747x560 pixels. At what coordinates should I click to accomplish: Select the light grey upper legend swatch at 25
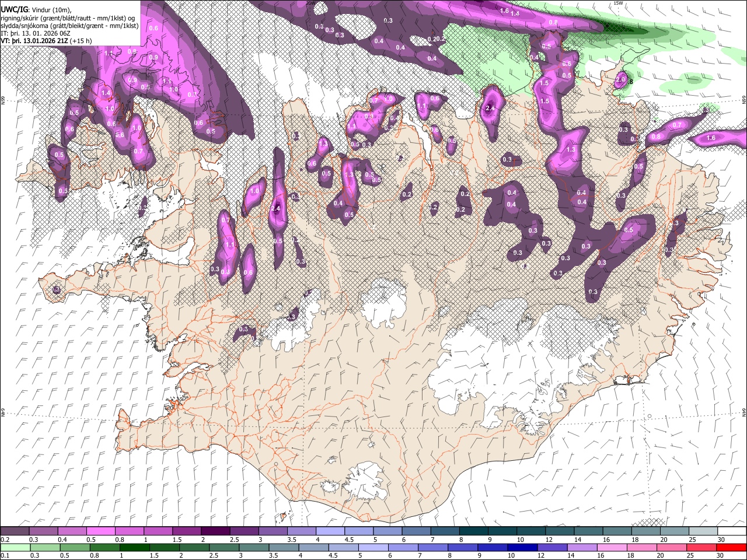tap(703, 531)
